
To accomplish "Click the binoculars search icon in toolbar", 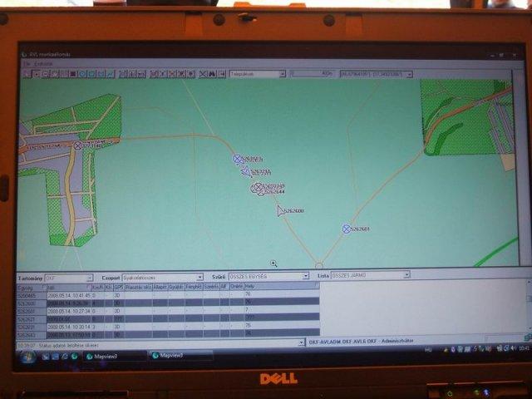I will click(212, 74).
